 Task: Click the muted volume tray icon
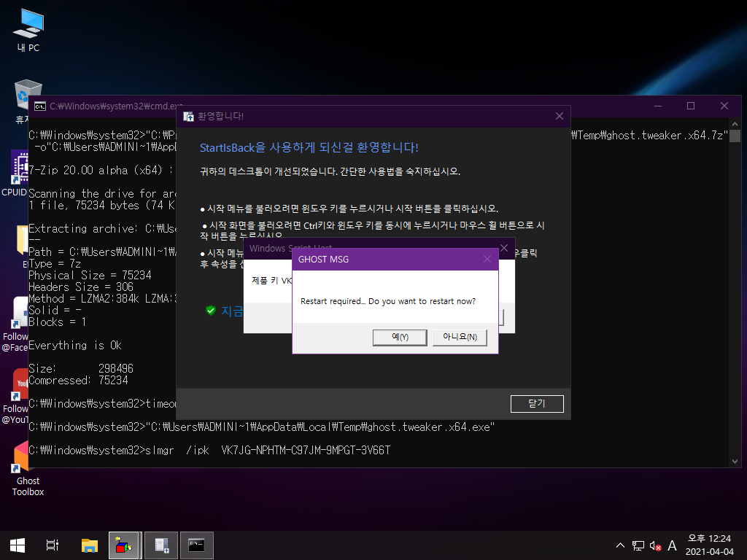[x=656, y=546]
